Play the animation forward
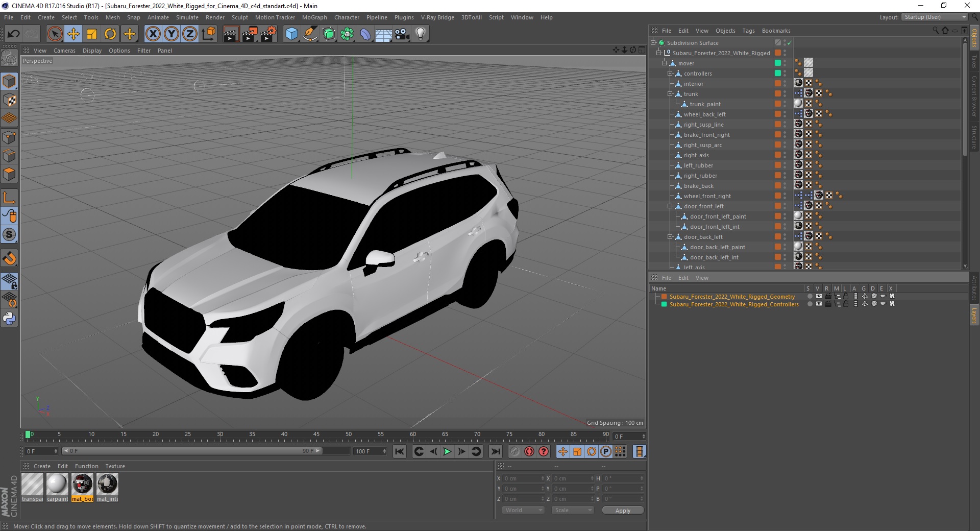The height and width of the screenshot is (531, 980). tap(447, 451)
